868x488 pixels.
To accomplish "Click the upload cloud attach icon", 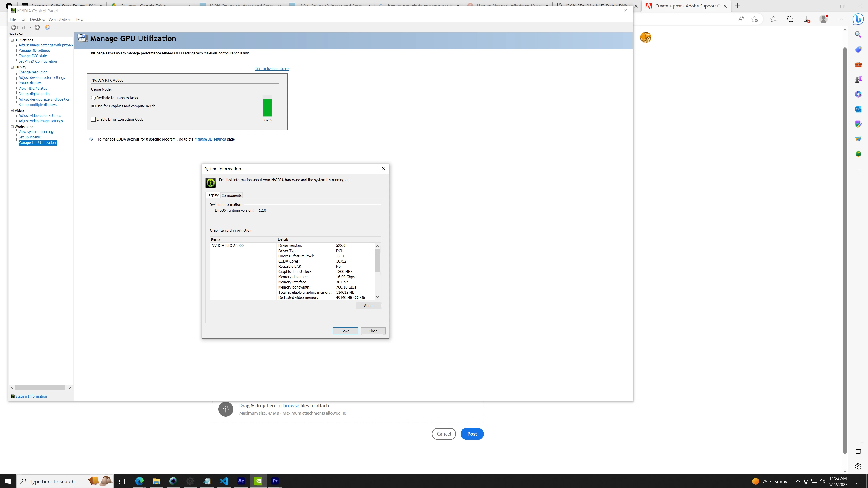I will (226, 409).
